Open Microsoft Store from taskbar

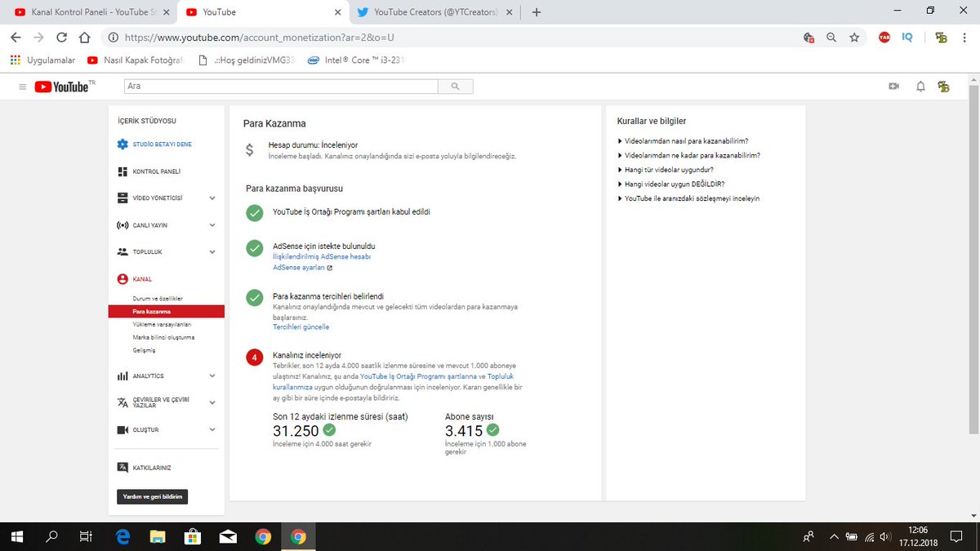pos(194,536)
